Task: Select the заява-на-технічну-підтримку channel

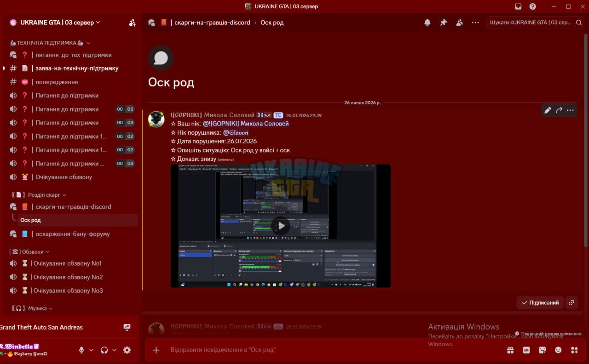Action: (x=71, y=68)
